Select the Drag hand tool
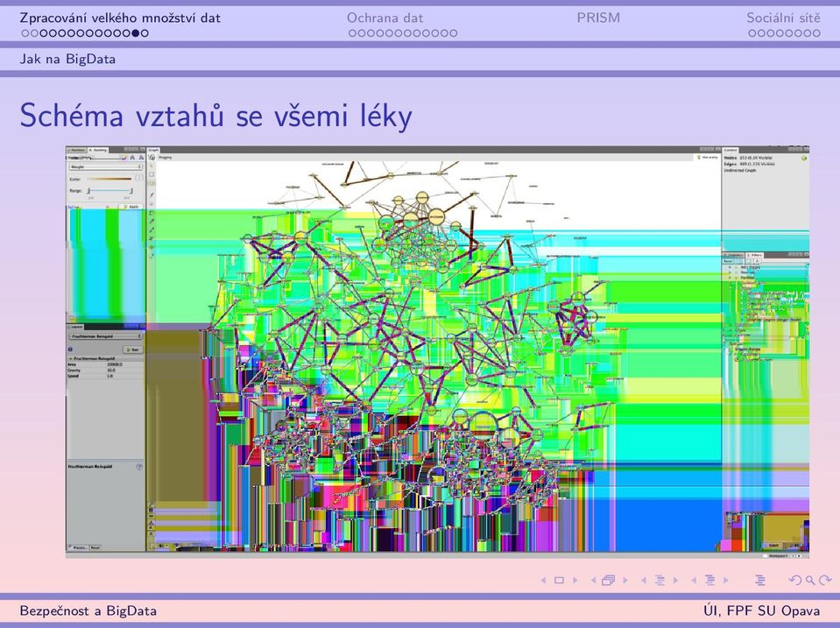The image size is (840, 628). pyautogui.click(x=152, y=183)
